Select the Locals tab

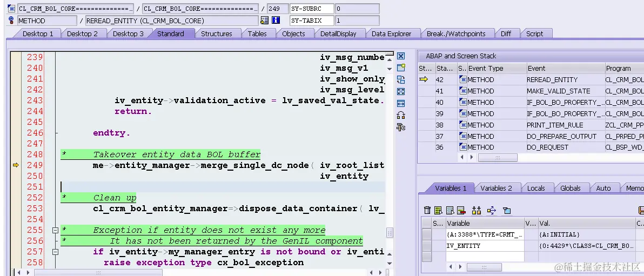coord(536,188)
